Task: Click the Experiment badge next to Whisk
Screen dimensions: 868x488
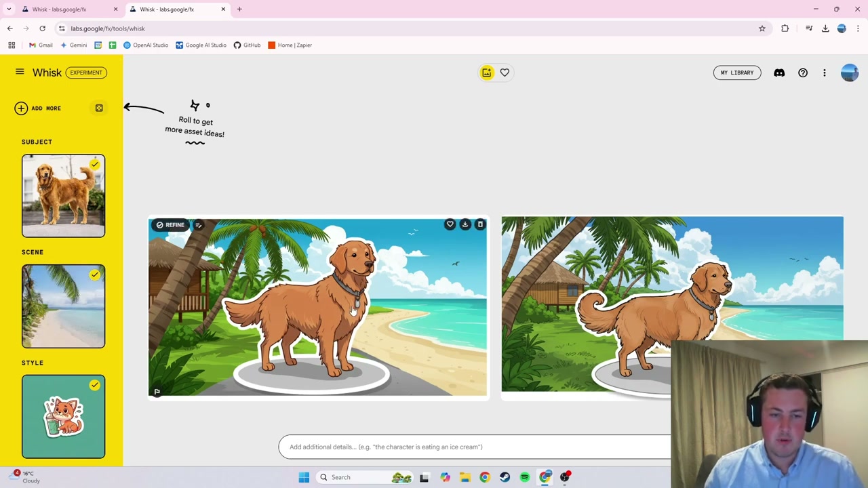Action: coord(86,73)
